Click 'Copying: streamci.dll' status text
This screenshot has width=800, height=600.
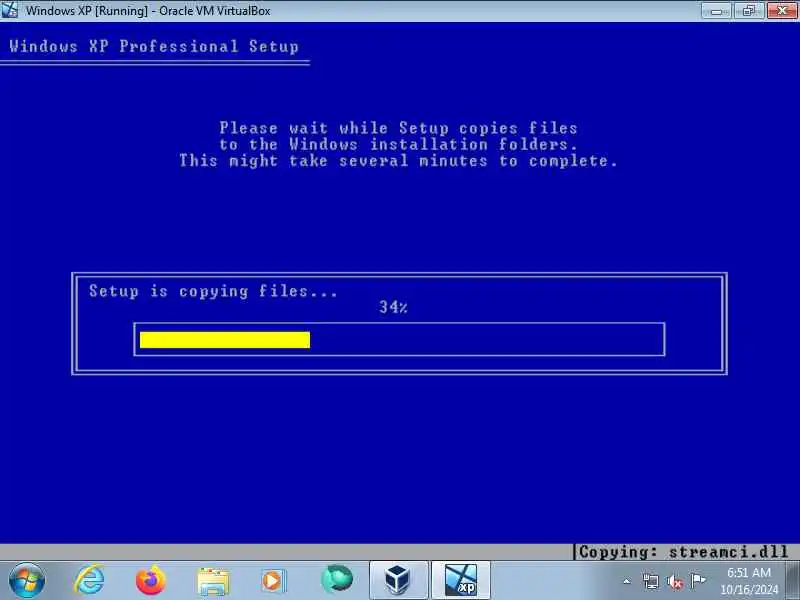pos(684,552)
